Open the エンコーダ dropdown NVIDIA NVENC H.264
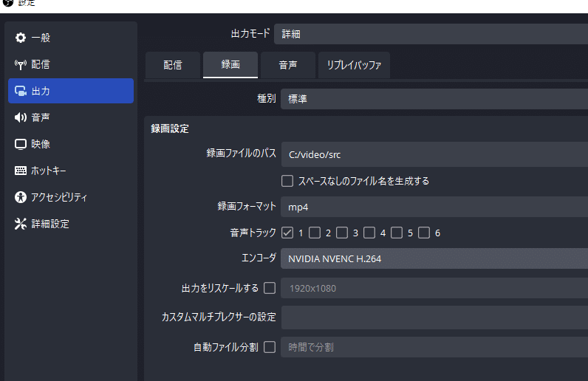The width and height of the screenshot is (588, 381). pyautogui.click(x=434, y=258)
